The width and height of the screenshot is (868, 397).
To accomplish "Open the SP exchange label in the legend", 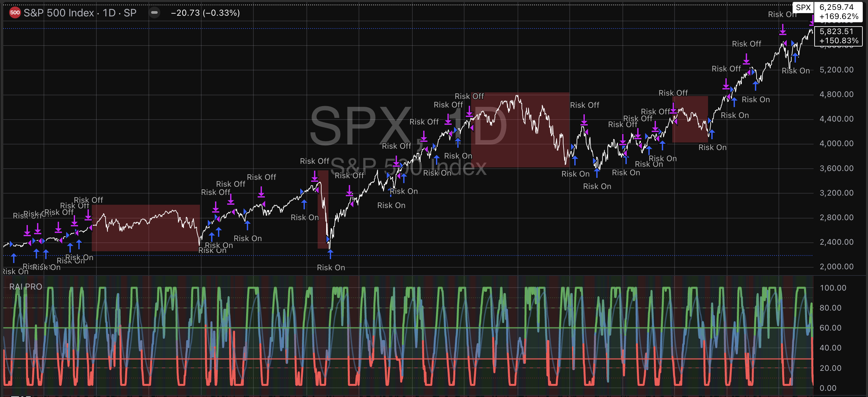I will point(131,13).
